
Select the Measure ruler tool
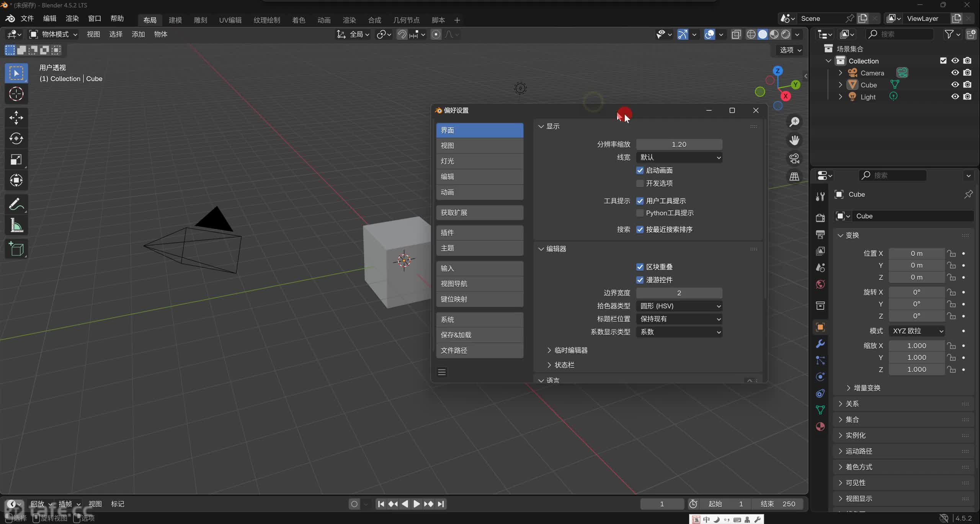coord(16,226)
